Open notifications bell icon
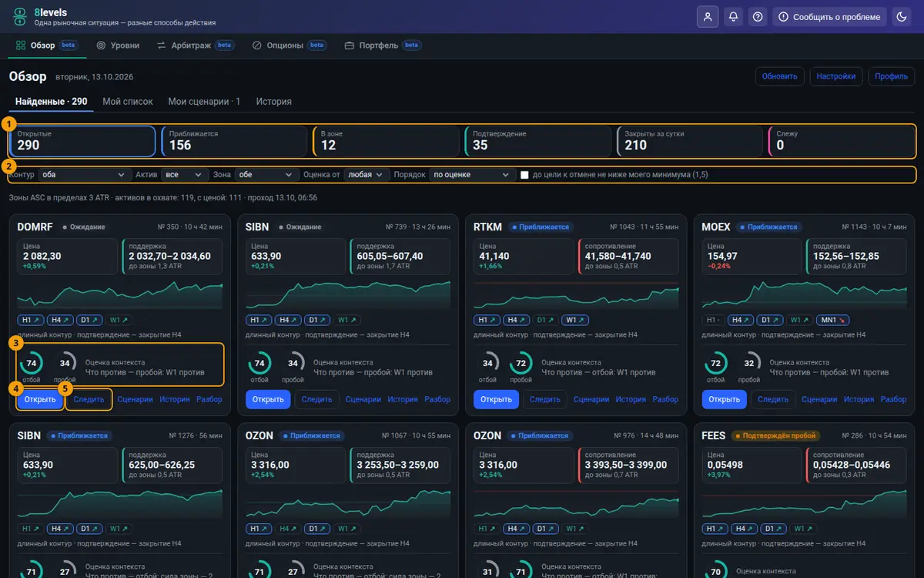 pos(734,17)
